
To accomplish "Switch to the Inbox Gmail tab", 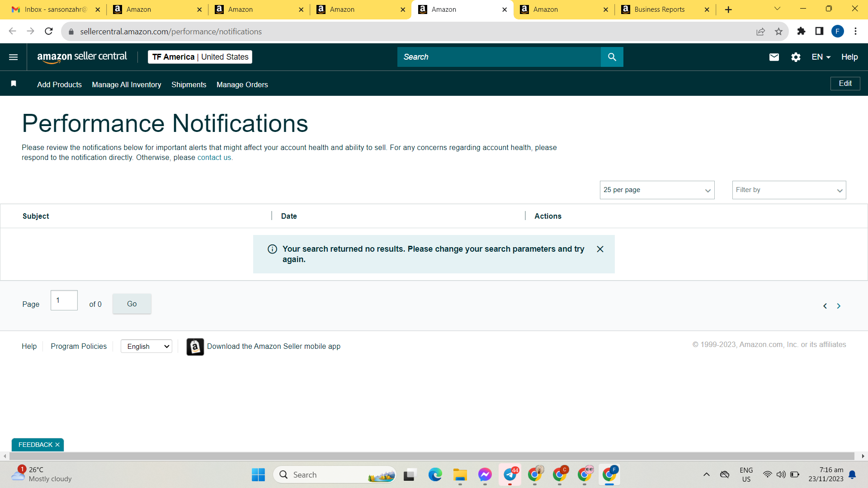I will 56,9.
